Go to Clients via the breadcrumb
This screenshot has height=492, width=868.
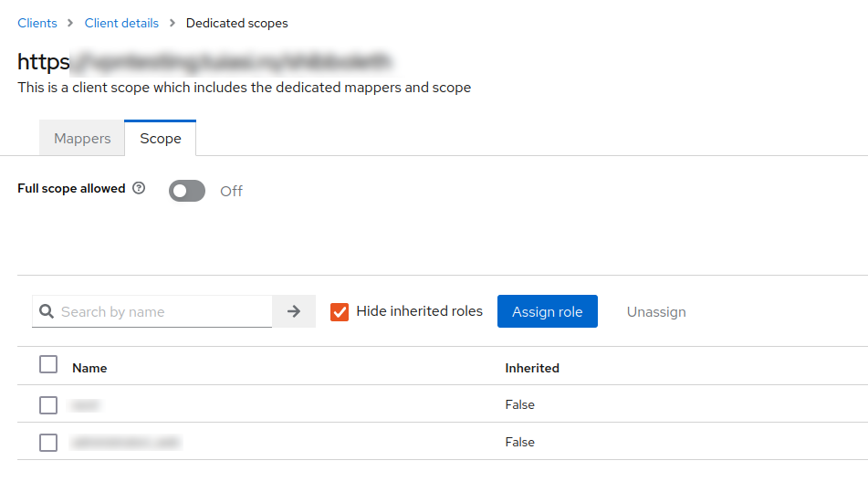pos(37,23)
